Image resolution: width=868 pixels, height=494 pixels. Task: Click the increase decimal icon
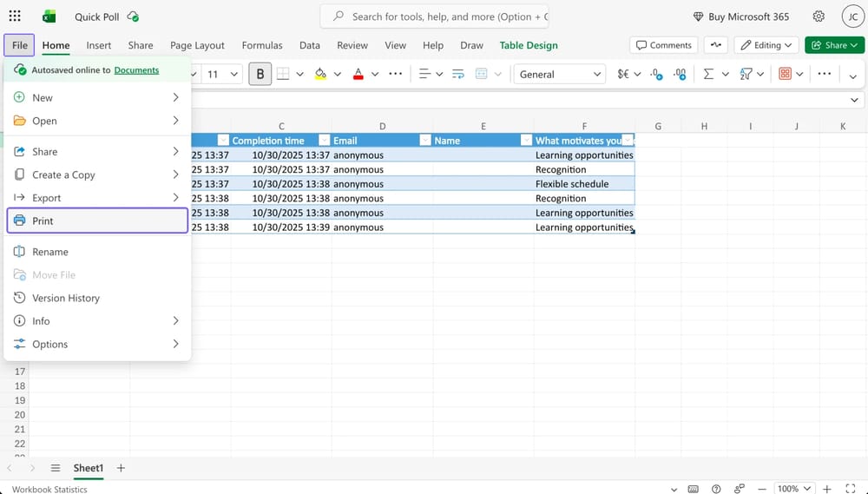(x=657, y=75)
